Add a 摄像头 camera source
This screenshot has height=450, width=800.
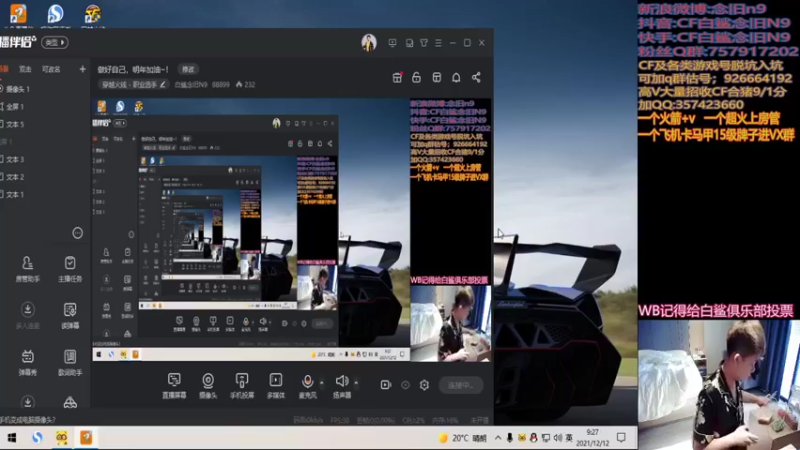pos(208,385)
